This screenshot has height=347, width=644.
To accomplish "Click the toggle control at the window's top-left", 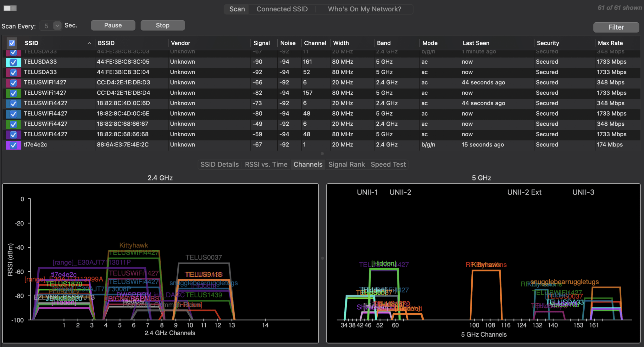I will point(10,8).
